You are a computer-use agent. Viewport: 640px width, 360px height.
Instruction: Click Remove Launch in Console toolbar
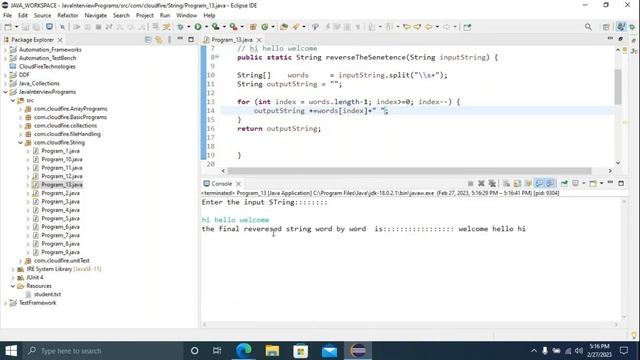pos(481,184)
